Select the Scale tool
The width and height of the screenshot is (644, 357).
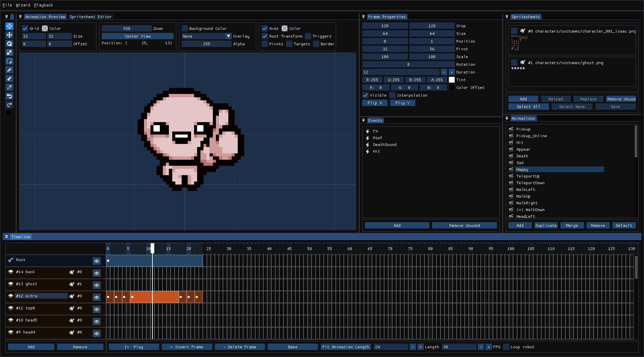point(9,52)
